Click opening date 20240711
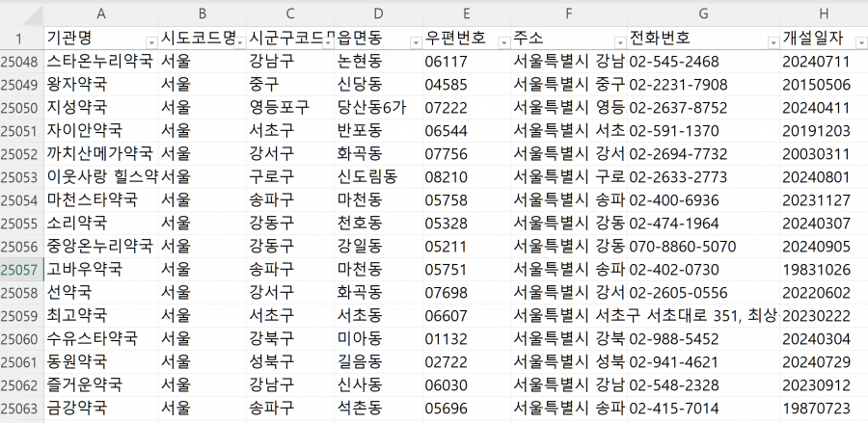The width and height of the screenshot is (868, 423). point(824,62)
